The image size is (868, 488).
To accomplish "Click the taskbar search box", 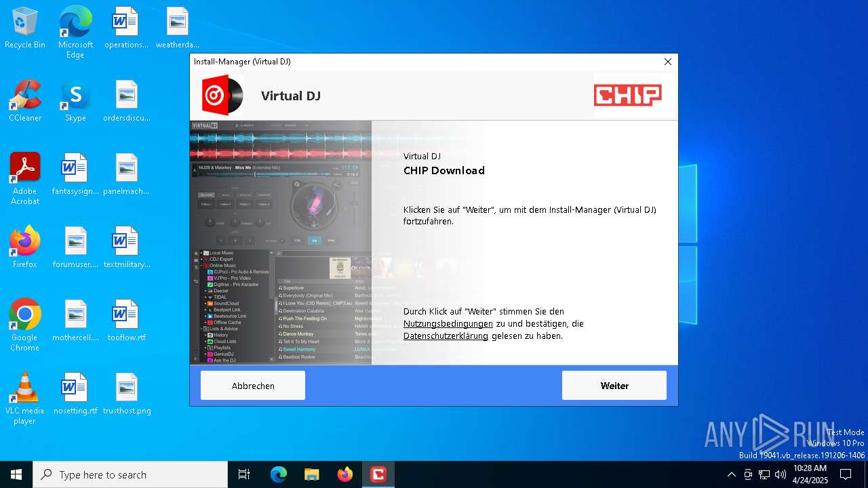I will 130,474.
